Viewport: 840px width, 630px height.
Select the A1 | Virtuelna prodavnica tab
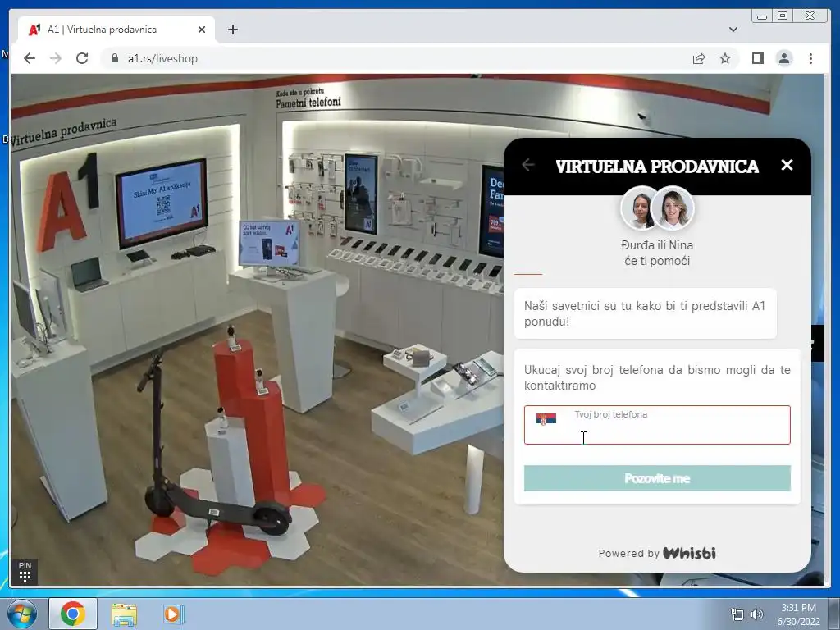point(116,30)
